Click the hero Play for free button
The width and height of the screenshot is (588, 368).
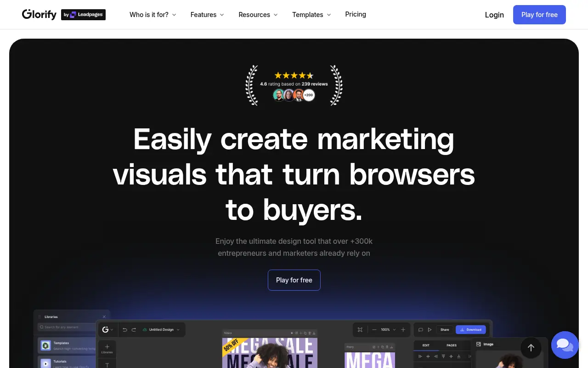point(294,280)
